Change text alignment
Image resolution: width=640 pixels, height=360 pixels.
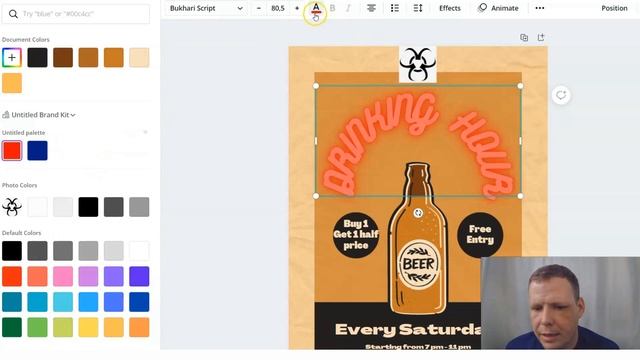click(x=371, y=8)
